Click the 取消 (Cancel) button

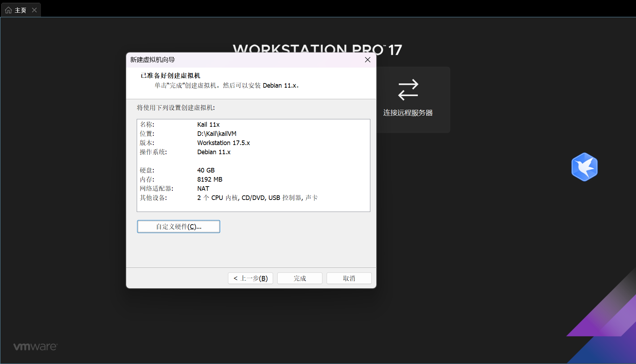[349, 278]
